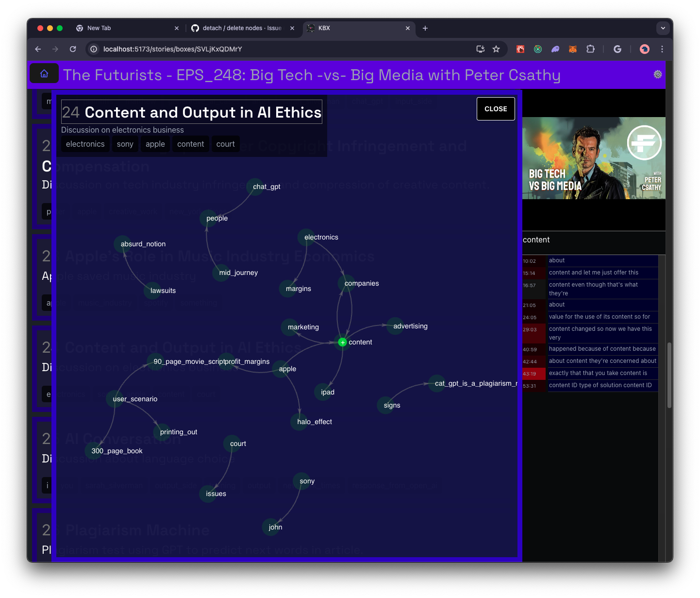Click the transcript panel scrollbar
The width and height of the screenshot is (700, 598).
pos(669,375)
